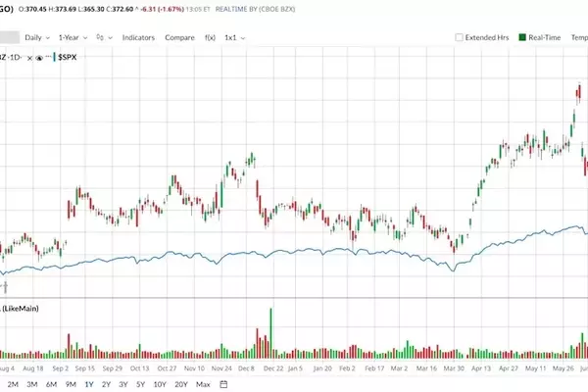Click the Compare button
Viewport: 588px width, 392px height.
179,37
